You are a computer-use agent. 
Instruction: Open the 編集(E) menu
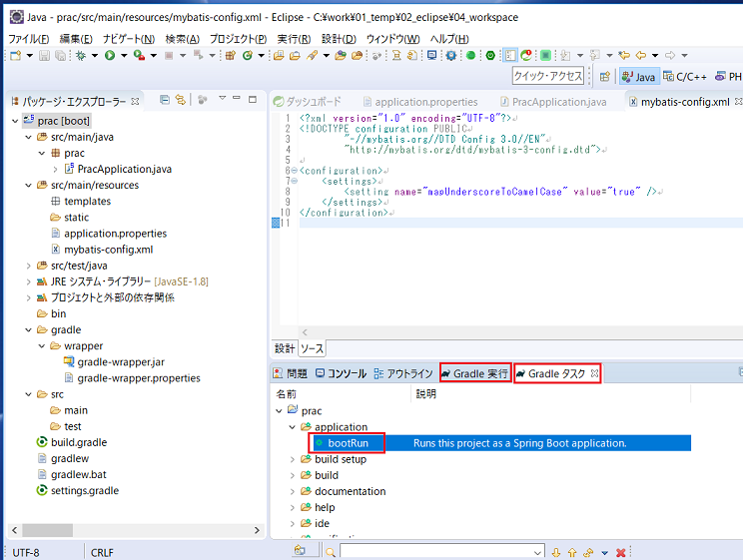(76, 39)
